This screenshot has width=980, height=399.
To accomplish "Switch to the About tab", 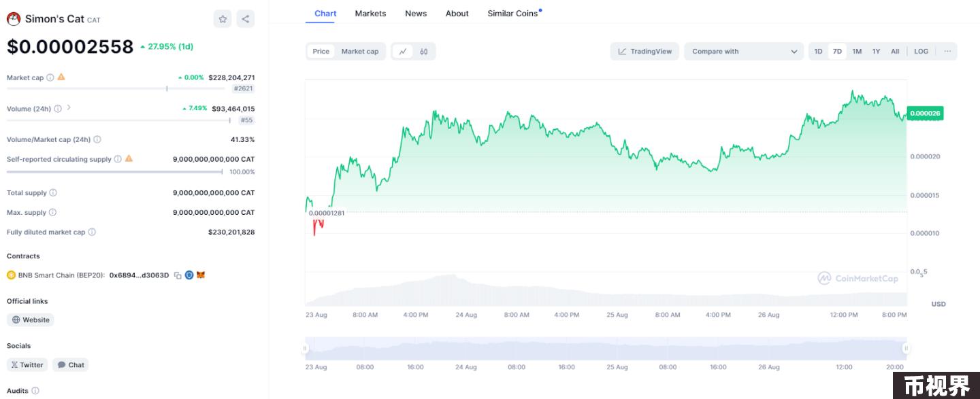I will pos(457,14).
